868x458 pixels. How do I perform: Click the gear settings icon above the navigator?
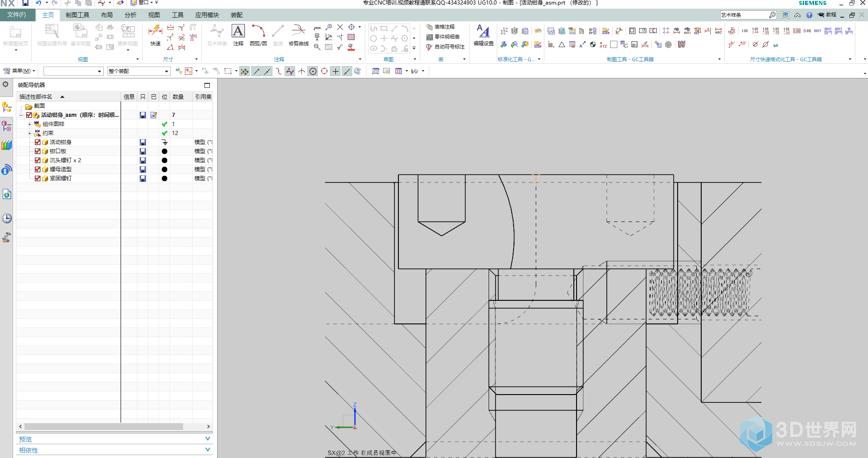(x=5, y=84)
